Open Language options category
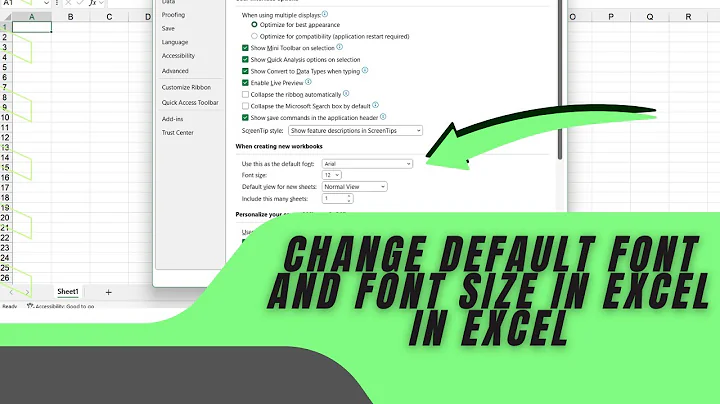 (175, 42)
